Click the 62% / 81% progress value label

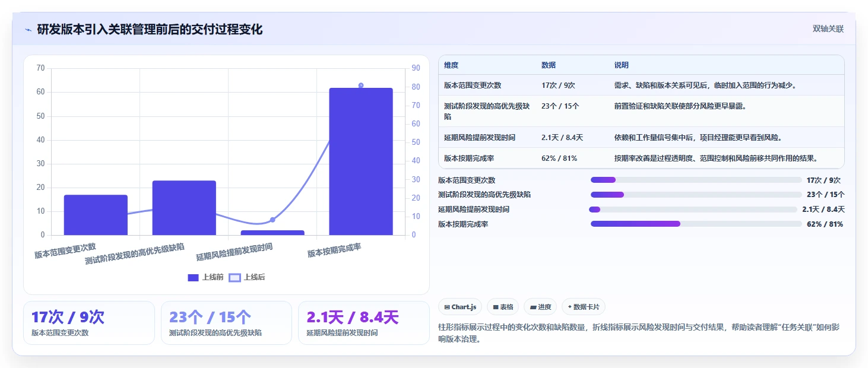pyautogui.click(x=825, y=224)
